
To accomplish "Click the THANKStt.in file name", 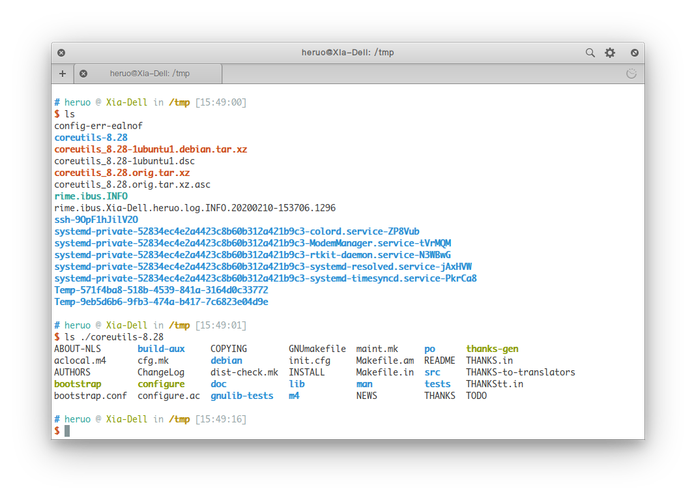I will coord(494,384).
